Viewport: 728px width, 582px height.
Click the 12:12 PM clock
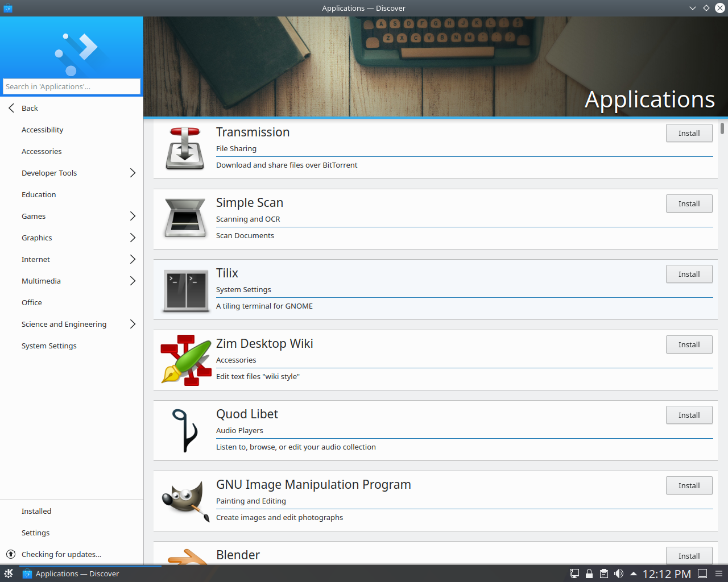pos(667,574)
